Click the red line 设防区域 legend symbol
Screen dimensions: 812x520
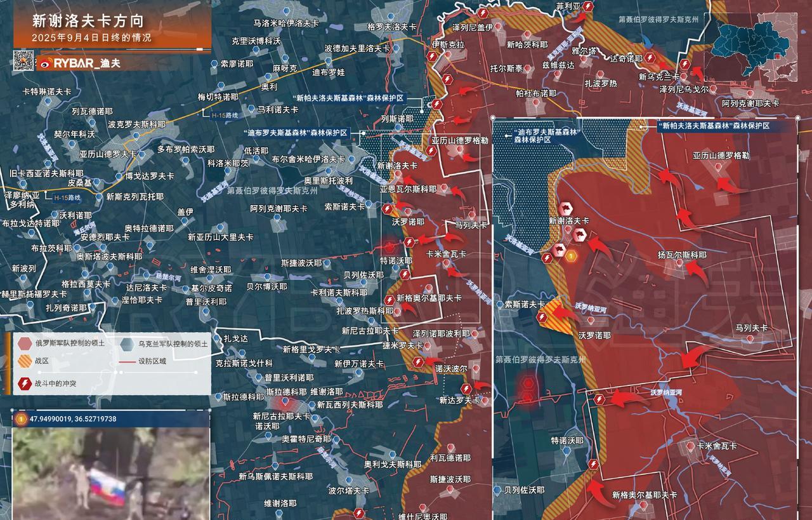click(x=127, y=362)
